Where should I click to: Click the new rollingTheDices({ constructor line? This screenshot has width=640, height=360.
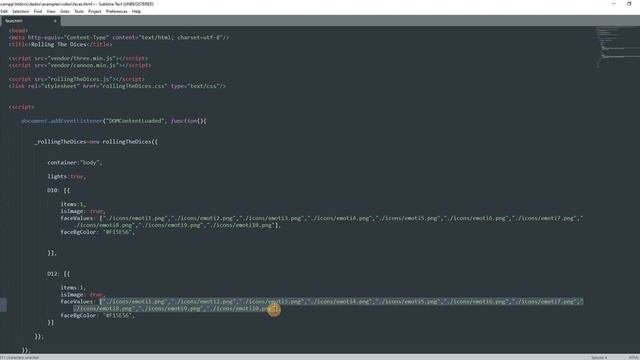click(96, 142)
